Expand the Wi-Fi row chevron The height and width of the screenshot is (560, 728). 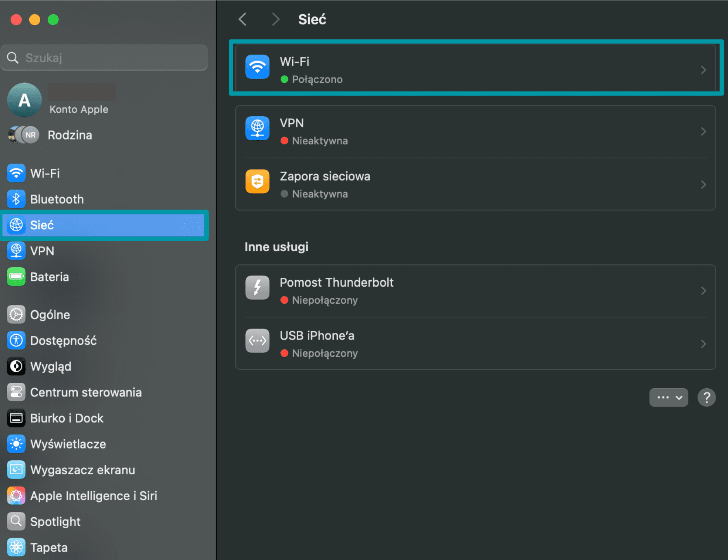pyautogui.click(x=703, y=70)
